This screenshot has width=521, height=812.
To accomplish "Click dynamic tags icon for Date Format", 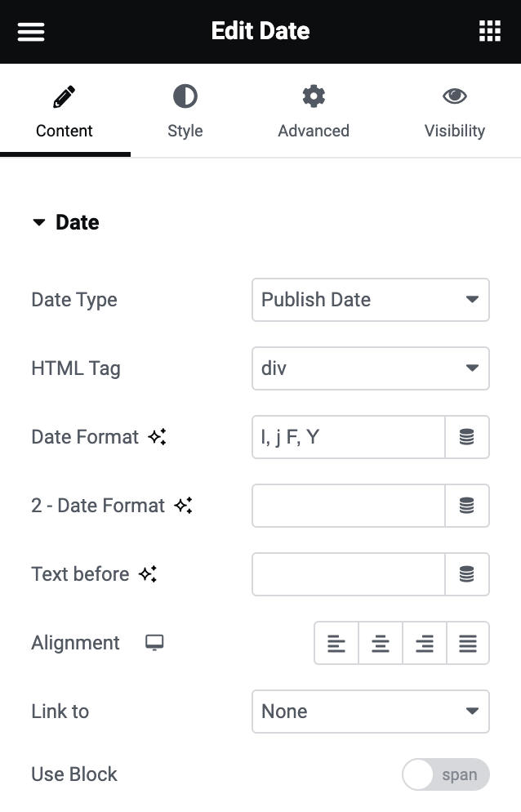I will [466, 437].
